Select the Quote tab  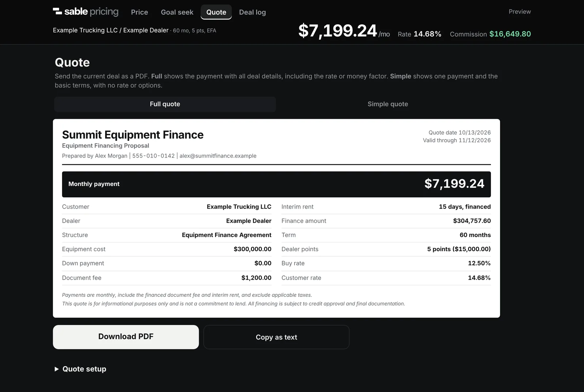(216, 12)
